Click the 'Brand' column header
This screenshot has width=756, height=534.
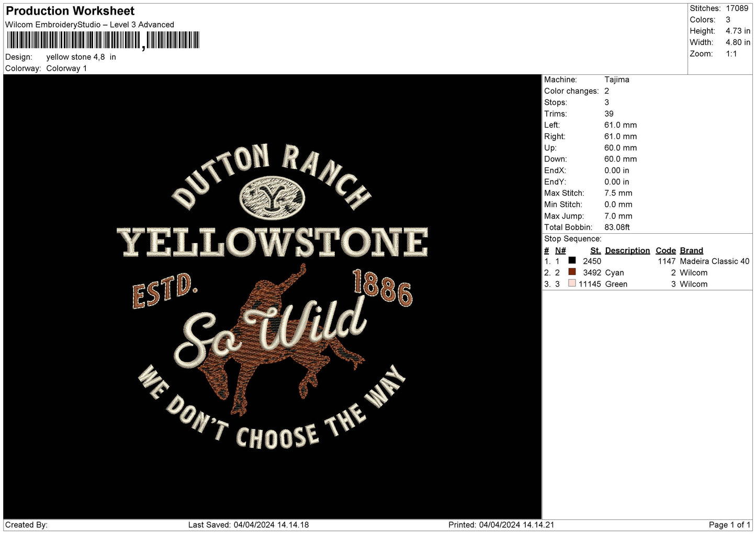point(691,251)
